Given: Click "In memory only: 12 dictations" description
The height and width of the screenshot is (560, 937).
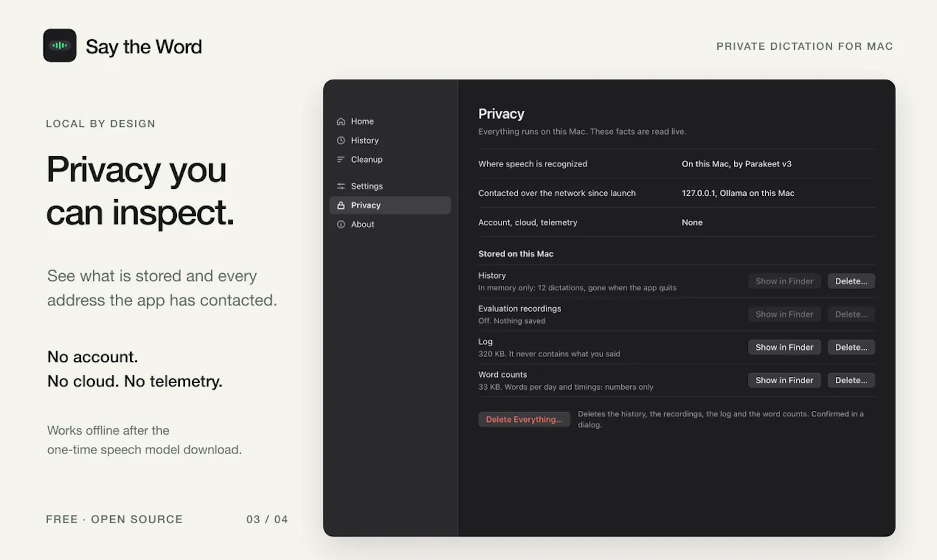Looking at the screenshot, I should (577, 288).
